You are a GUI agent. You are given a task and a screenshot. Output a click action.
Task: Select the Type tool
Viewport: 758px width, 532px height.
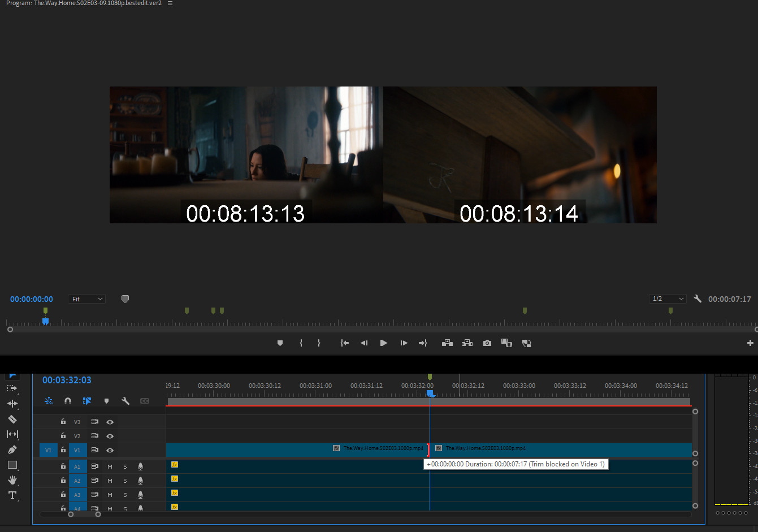click(12, 495)
